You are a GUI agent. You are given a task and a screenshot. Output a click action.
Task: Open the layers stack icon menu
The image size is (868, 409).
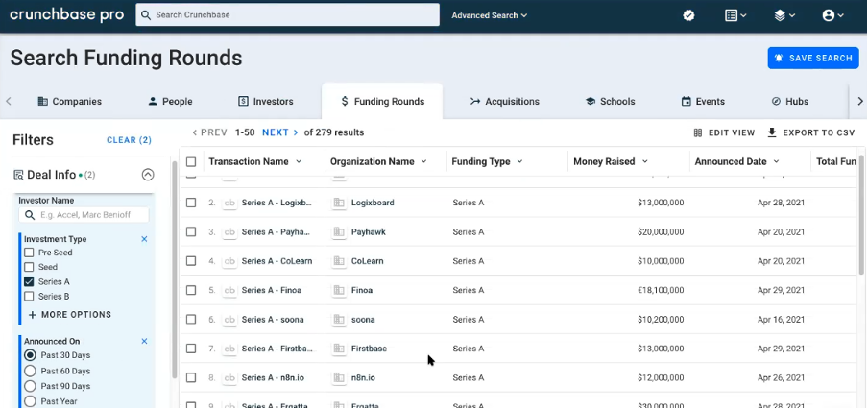click(784, 15)
